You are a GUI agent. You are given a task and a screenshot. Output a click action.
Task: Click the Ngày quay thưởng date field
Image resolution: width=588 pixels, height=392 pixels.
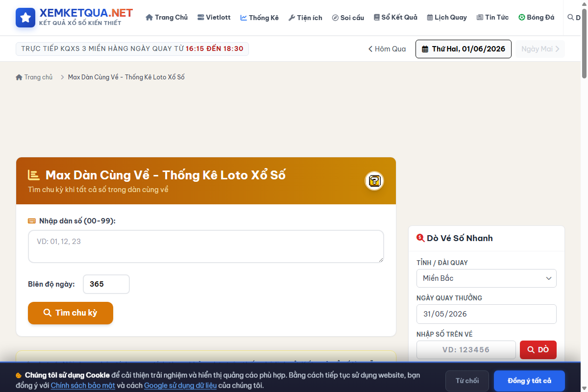[x=487, y=314]
